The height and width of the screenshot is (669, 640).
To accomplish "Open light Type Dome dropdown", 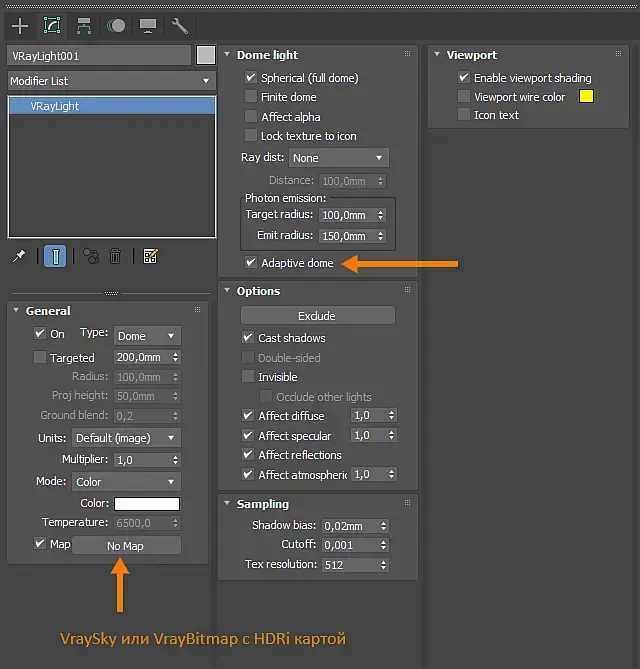I will [147, 336].
